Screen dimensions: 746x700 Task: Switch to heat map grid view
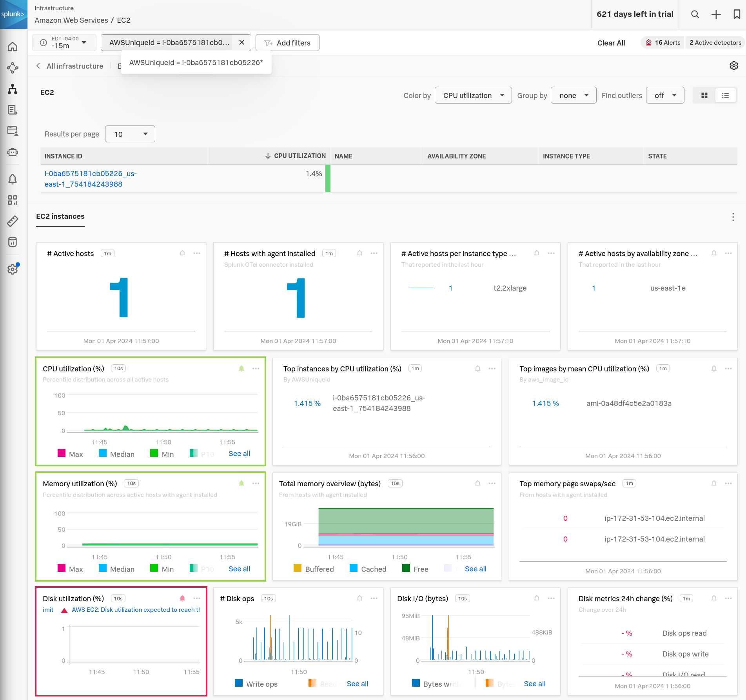[x=704, y=95]
